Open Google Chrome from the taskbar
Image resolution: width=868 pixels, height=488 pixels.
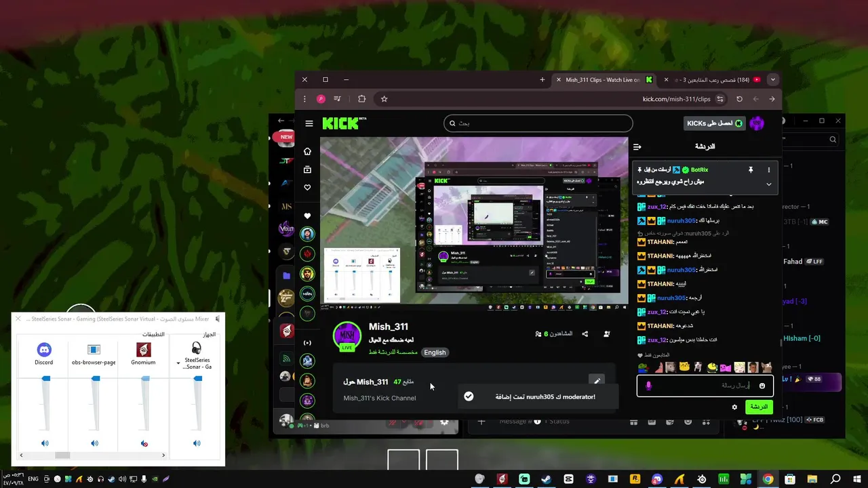(x=768, y=479)
